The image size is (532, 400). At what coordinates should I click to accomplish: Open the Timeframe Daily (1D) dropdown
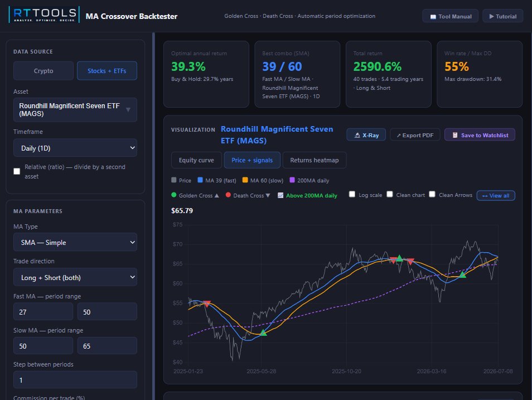pos(75,148)
